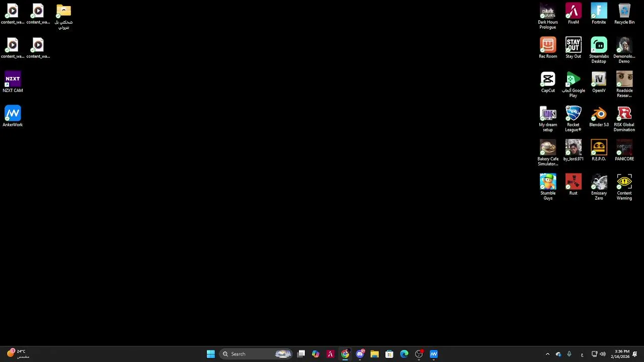Select the Bakery Cafe Simulator icon
The width and height of the screenshot is (644, 362).
pos(548,153)
